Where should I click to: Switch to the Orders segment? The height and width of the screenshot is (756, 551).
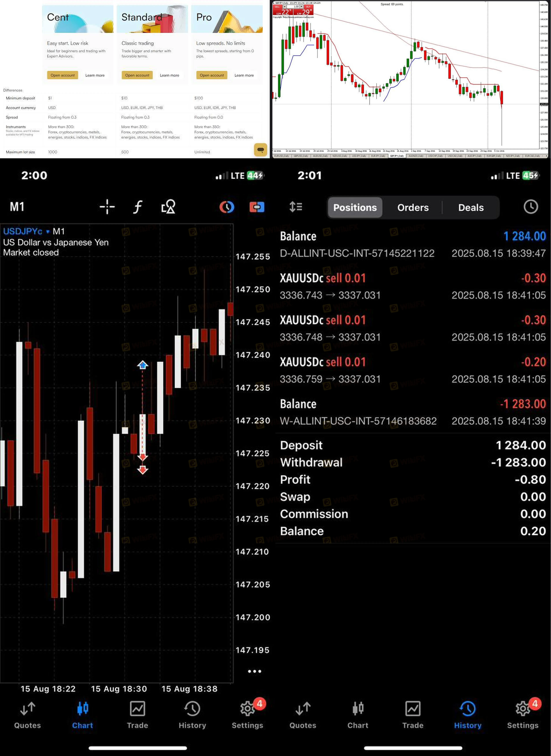413,207
